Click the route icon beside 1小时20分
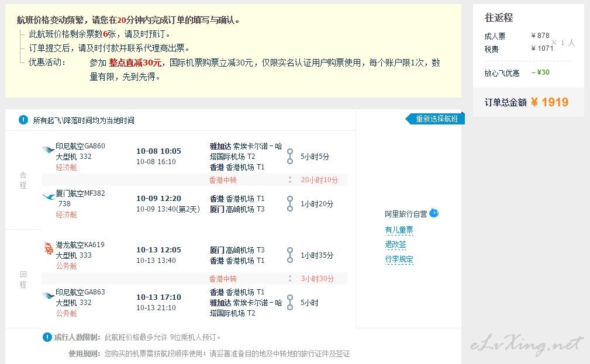Screen dimensions: 590x364 [289, 203]
